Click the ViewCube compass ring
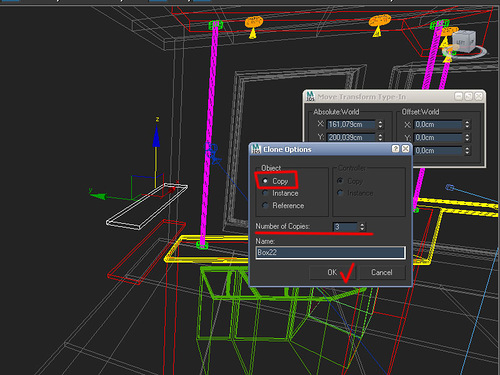This screenshot has width=500, height=375. [x=481, y=52]
